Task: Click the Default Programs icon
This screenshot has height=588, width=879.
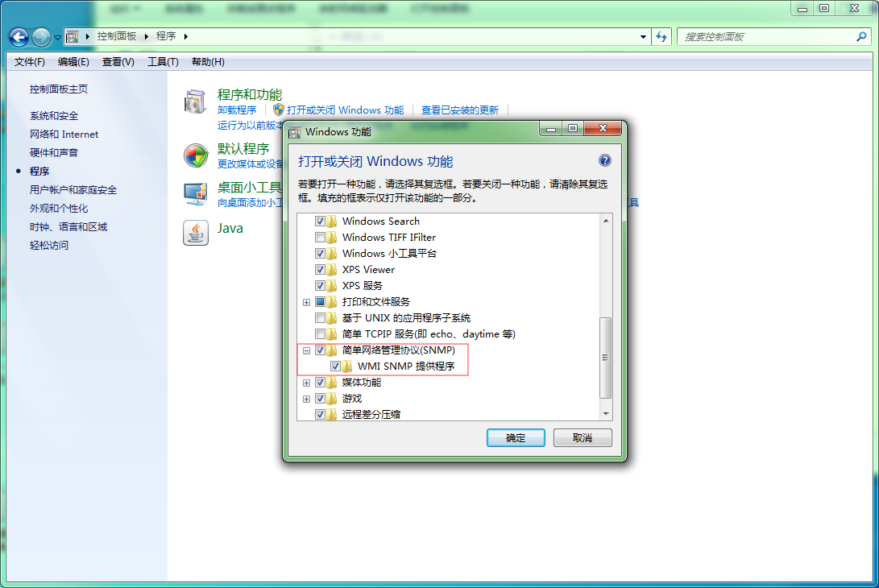Action: (196, 155)
